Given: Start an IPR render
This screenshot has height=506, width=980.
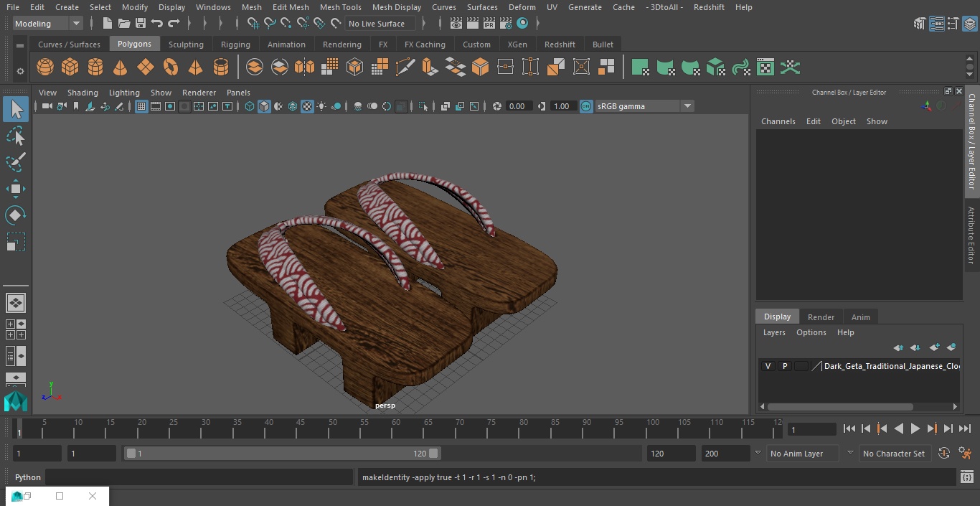Looking at the screenshot, I should click(489, 24).
